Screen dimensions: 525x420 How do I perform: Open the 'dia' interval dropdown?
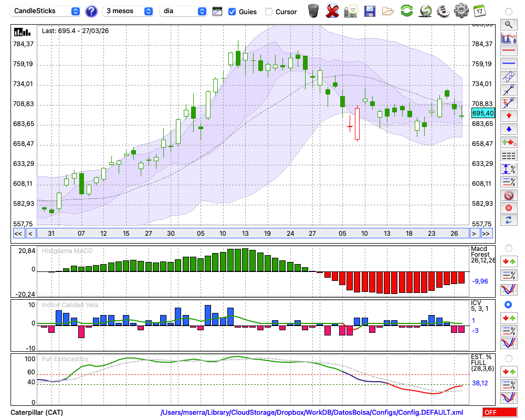pyautogui.click(x=184, y=11)
